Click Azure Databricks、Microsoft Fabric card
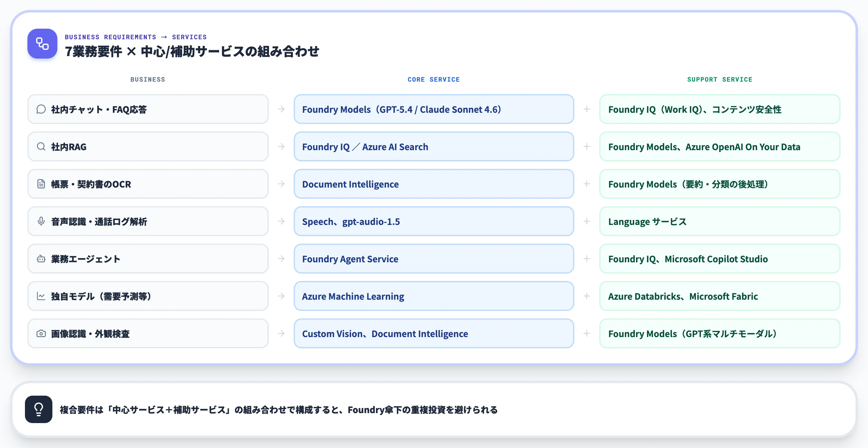Viewport: 868px width, 448px height. click(720, 296)
